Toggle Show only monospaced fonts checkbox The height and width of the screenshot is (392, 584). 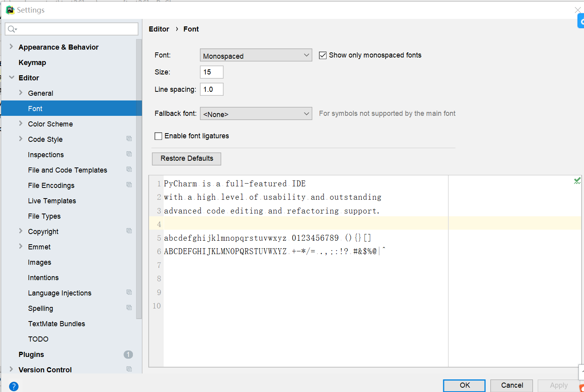click(323, 55)
